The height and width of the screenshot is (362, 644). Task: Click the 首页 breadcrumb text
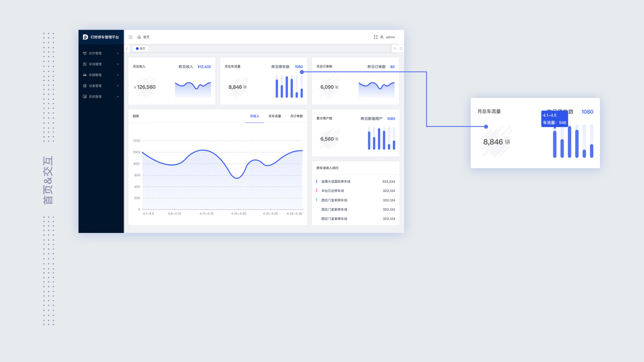(x=146, y=37)
